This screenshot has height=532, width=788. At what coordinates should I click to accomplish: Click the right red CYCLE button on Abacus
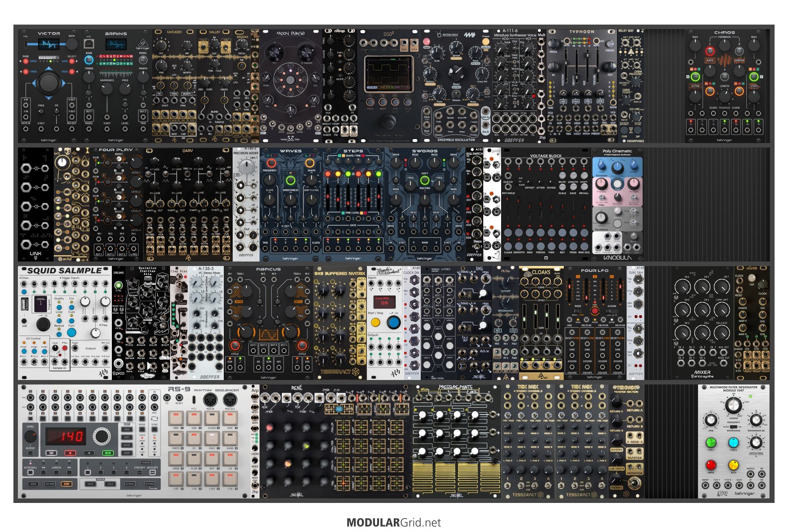[x=302, y=346]
